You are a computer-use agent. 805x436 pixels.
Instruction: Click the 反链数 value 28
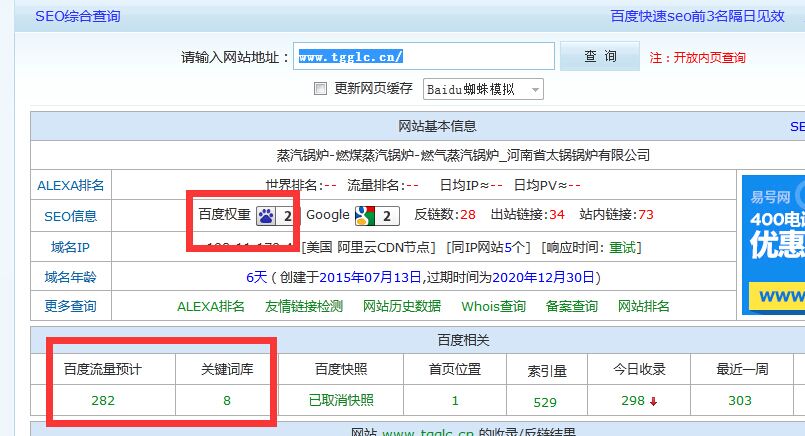tap(467, 215)
